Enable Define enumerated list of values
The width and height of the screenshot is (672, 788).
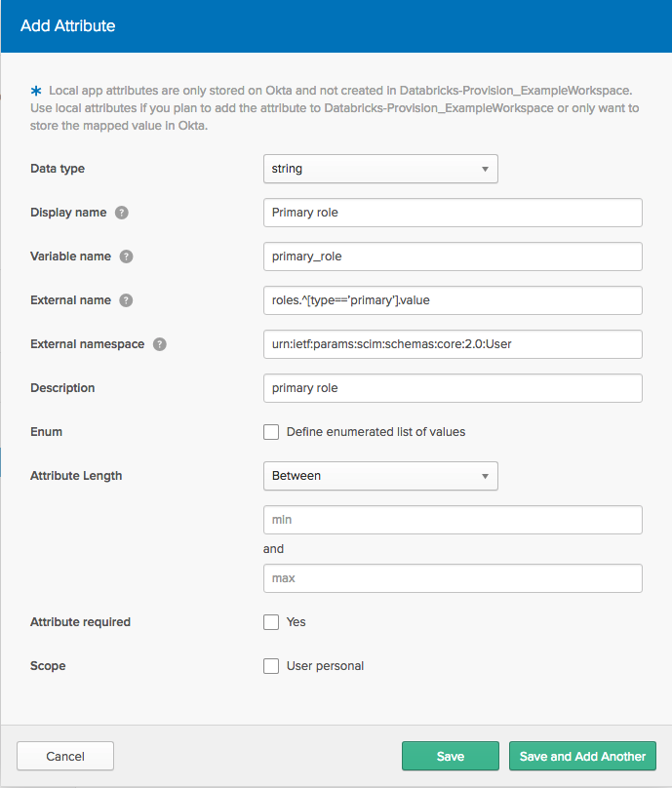point(271,432)
